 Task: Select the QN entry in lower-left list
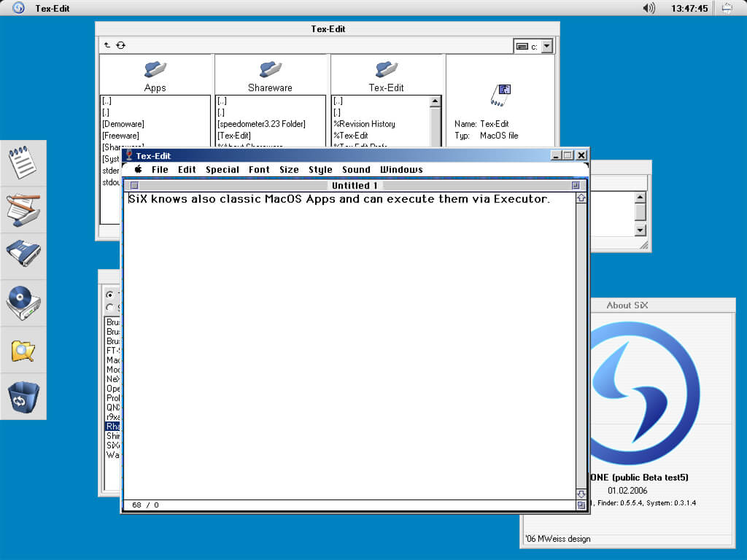coord(112,407)
